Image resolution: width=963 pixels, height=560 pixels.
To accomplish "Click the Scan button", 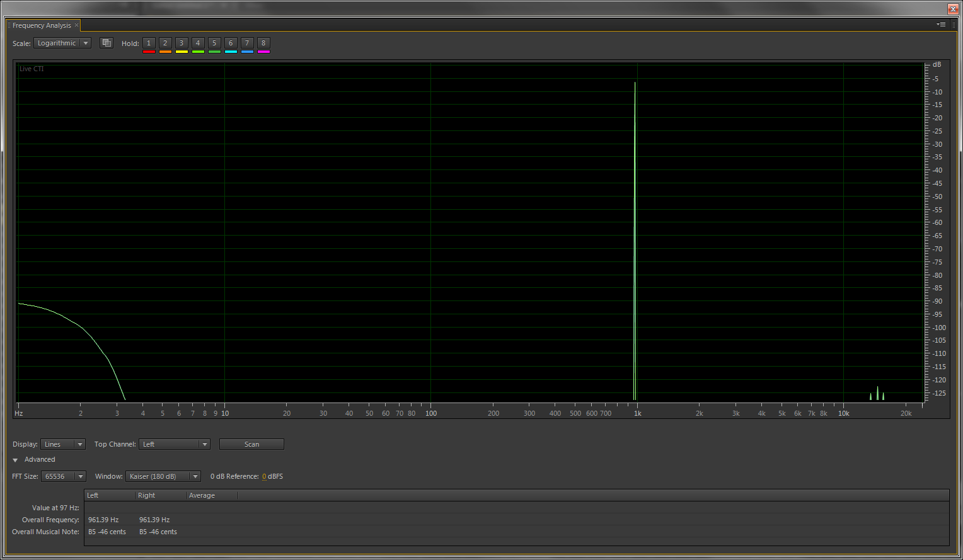I will pyautogui.click(x=251, y=444).
